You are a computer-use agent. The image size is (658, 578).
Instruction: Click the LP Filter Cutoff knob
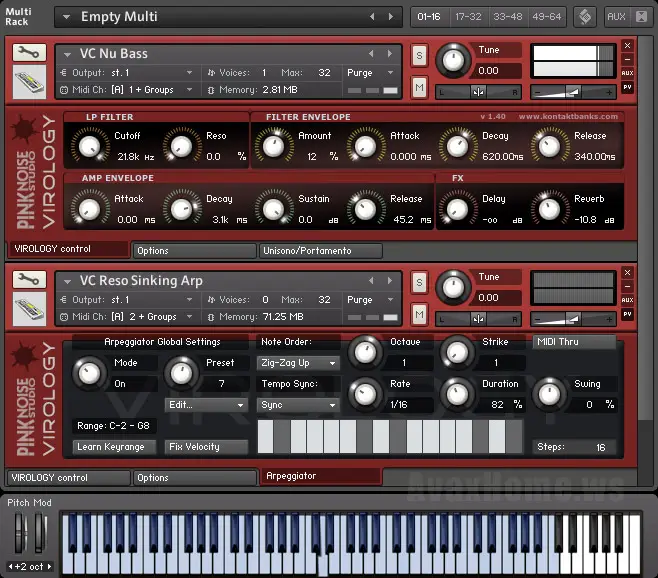pyautogui.click(x=90, y=146)
